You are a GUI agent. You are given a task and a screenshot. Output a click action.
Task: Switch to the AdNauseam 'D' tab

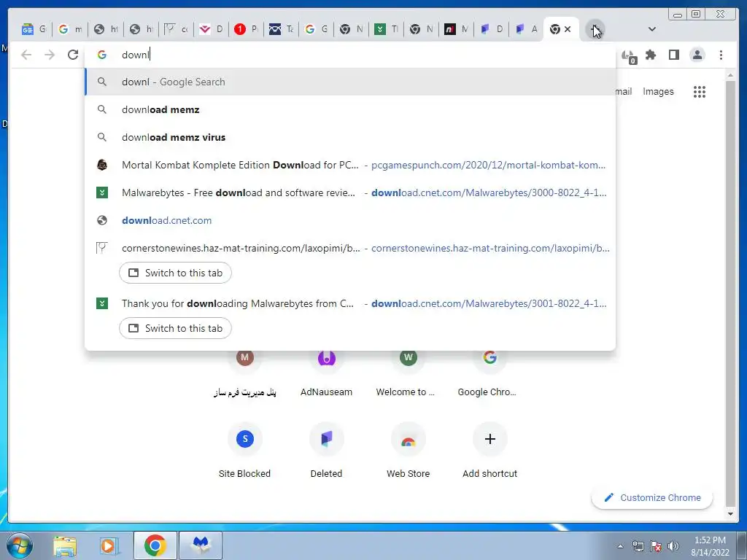click(x=491, y=29)
